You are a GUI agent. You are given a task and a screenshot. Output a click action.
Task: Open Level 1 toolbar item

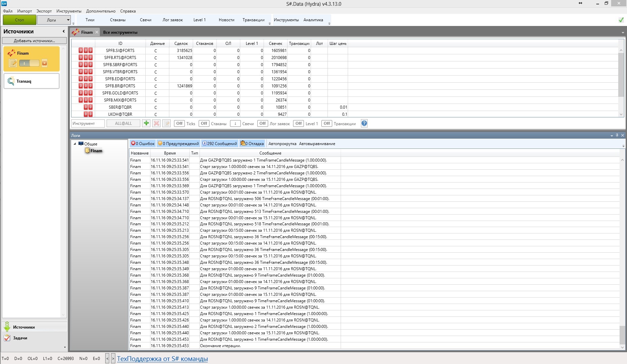pyautogui.click(x=199, y=20)
